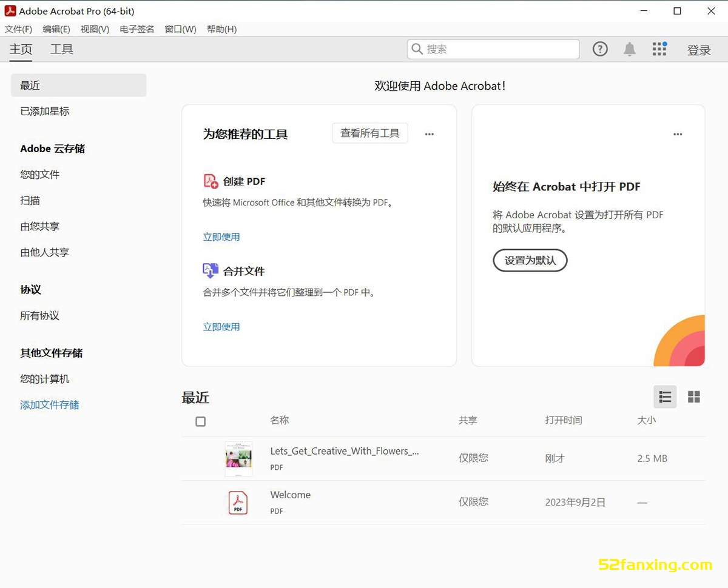The height and width of the screenshot is (588, 728).
Task: Click 立即使用 under 合并文件
Action: click(x=221, y=327)
